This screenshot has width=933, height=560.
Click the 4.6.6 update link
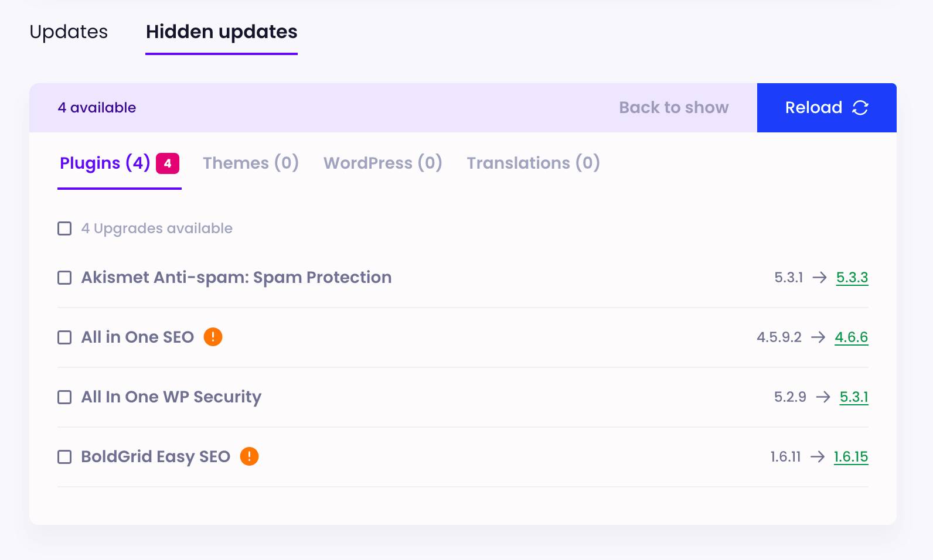[x=852, y=337]
